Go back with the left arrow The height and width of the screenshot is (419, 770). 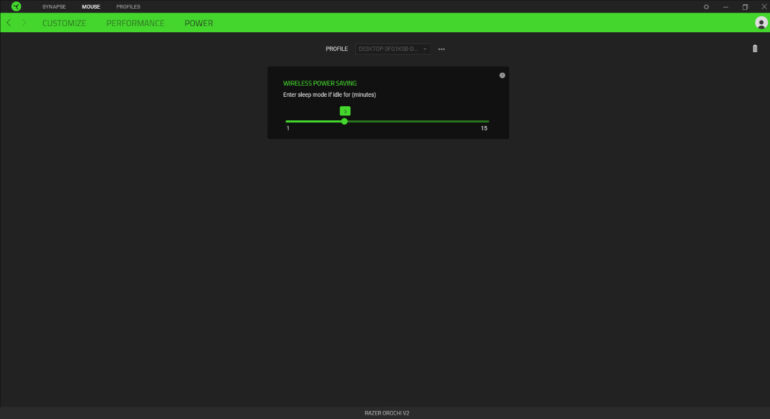coord(9,22)
